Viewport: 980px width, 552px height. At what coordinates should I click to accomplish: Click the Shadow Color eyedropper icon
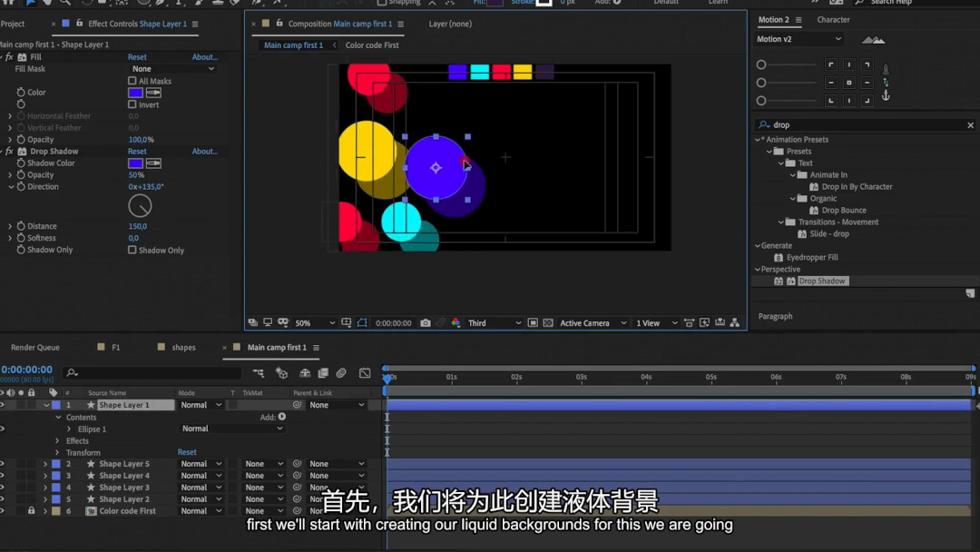pyautogui.click(x=153, y=163)
